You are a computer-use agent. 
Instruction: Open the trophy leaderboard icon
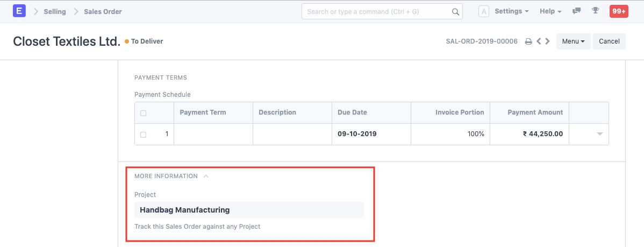(x=595, y=11)
